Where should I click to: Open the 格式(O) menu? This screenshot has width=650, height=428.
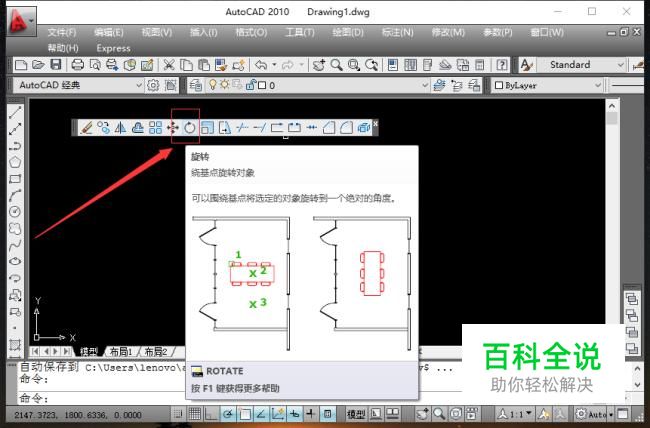click(251, 32)
